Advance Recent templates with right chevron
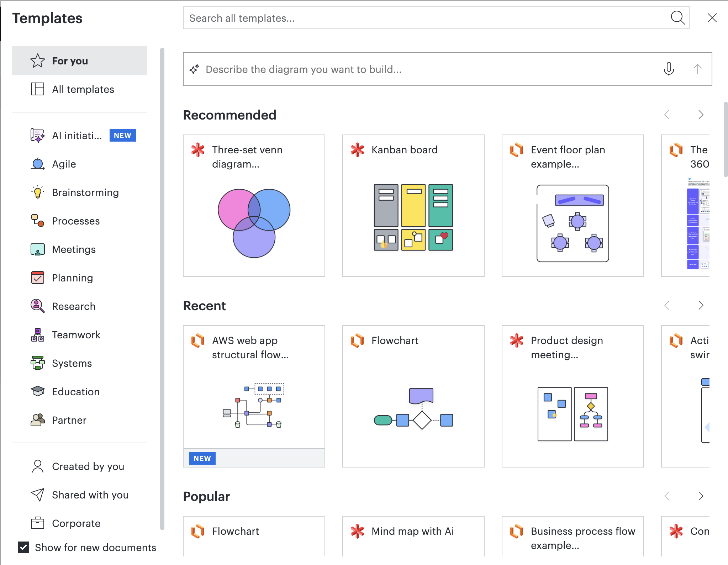 (x=701, y=305)
